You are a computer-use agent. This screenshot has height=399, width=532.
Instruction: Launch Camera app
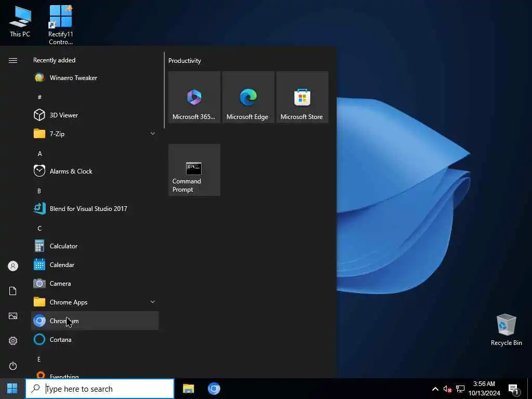[x=95, y=283]
